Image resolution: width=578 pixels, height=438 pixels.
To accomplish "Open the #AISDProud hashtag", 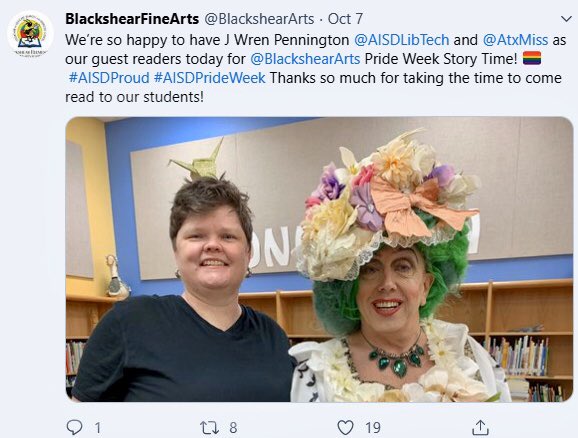I will click(x=109, y=78).
